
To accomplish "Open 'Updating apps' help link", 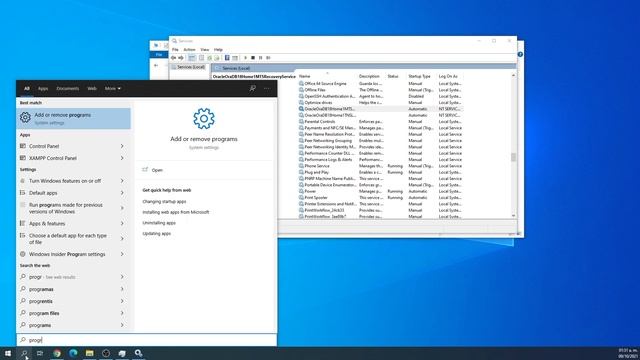I will tap(156, 233).
